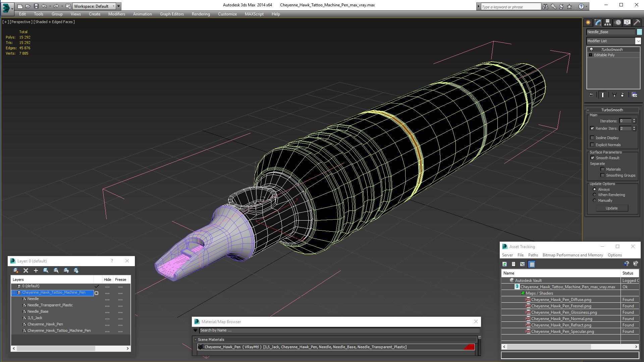Toggle Smooth Result checkbox
This screenshot has height=362, width=644.
point(592,158)
